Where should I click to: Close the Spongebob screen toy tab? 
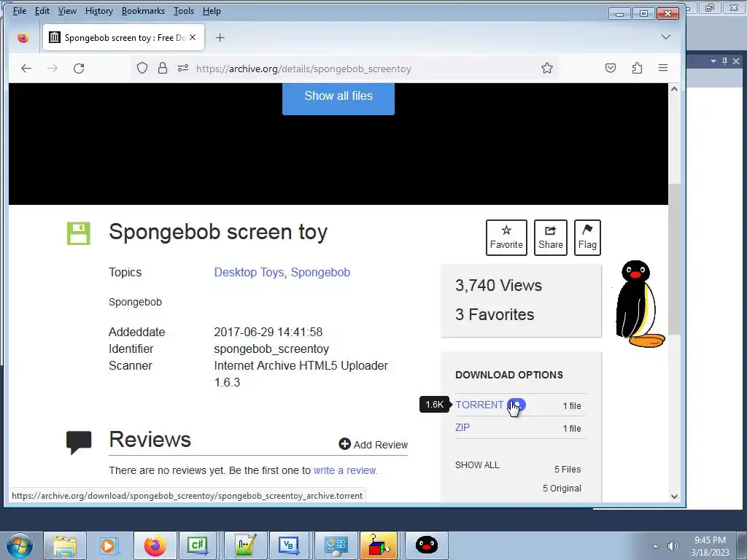click(x=193, y=37)
